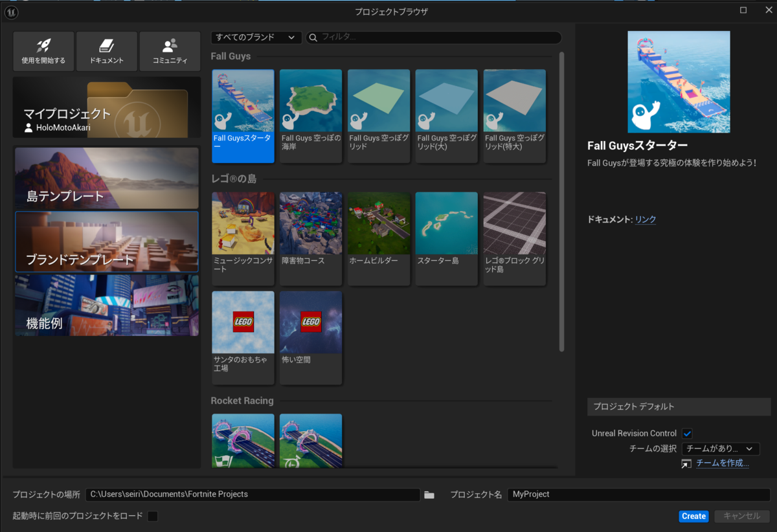
Task: Toggle the Unreal Revision Control checkbox
Action: pyautogui.click(x=687, y=434)
